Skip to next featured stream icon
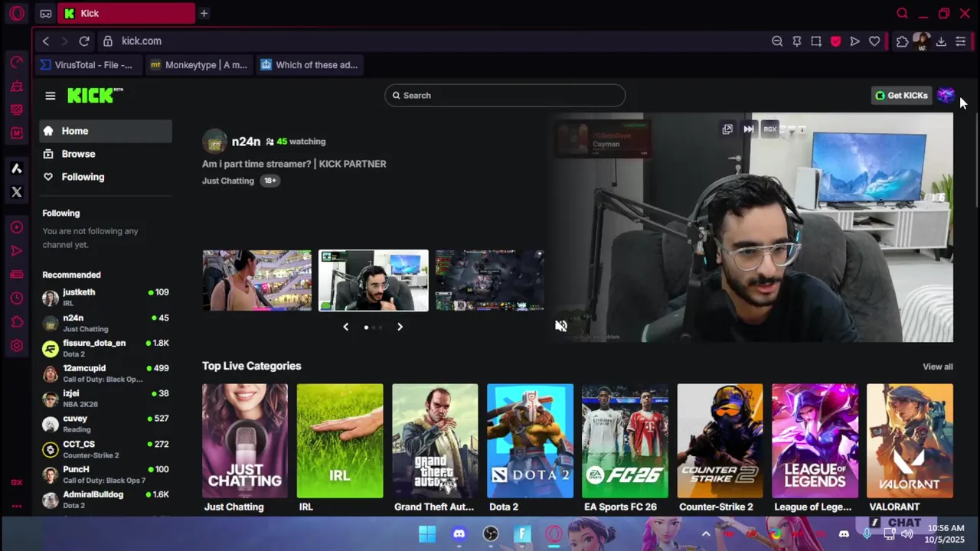Screen dimensions: 980x551 click(748, 129)
